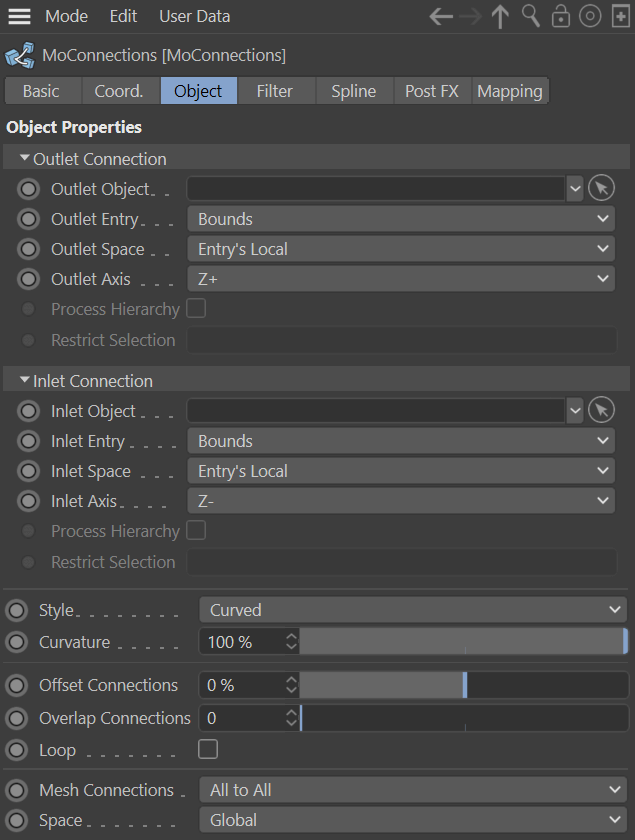This screenshot has width=635, height=840.
Task: Open the Mode menu
Action: point(66,17)
